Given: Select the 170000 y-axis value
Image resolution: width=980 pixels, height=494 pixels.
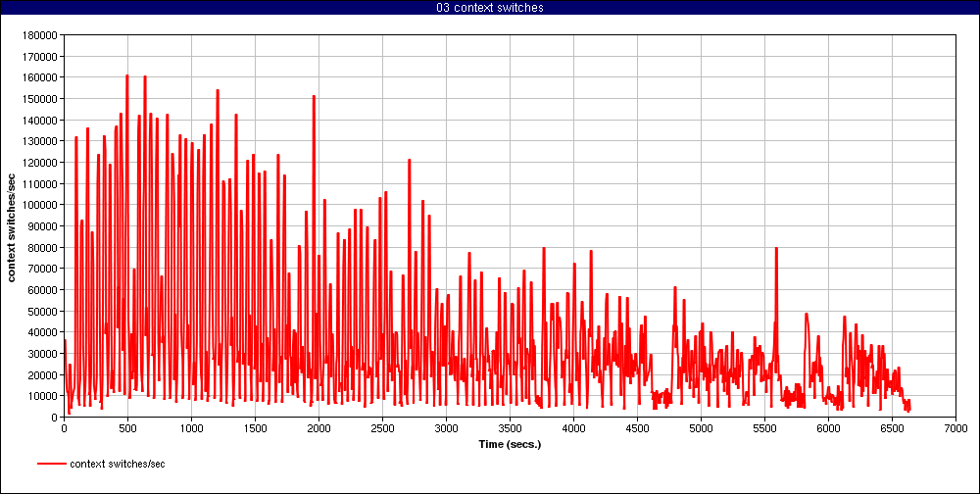Looking at the screenshot, I should (39, 56).
